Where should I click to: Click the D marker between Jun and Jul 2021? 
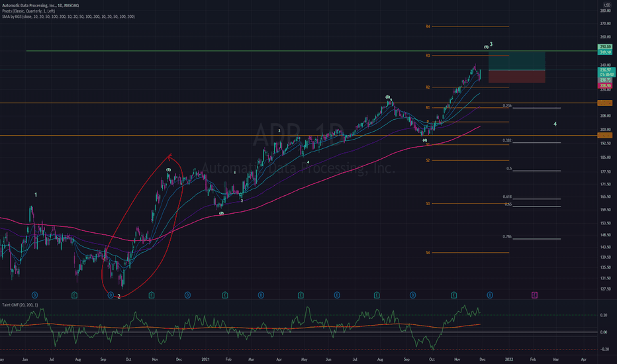click(x=337, y=295)
